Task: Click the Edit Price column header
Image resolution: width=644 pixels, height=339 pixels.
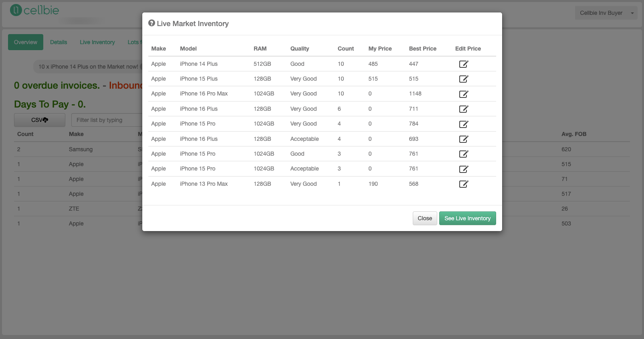Action: tap(468, 49)
